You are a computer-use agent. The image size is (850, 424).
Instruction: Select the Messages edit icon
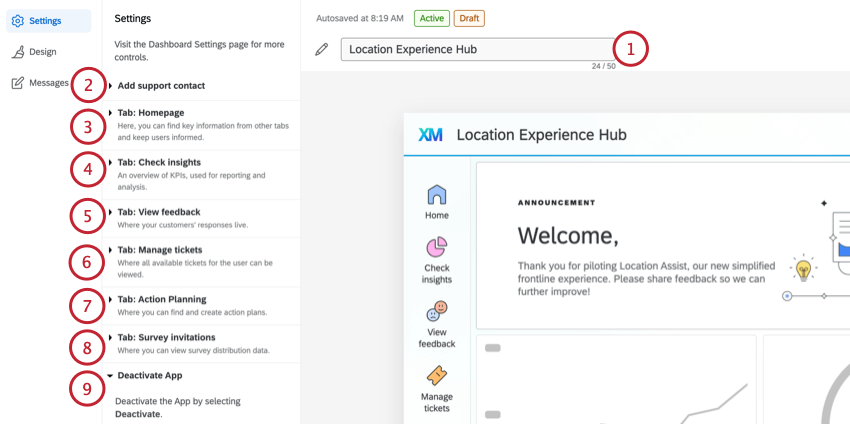click(x=18, y=83)
